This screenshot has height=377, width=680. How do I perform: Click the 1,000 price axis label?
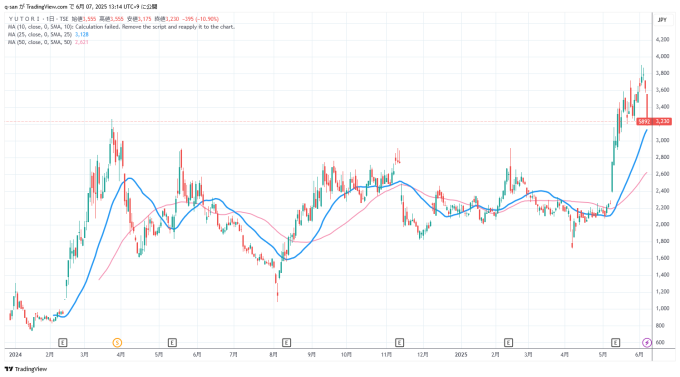pyautogui.click(x=662, y=308)
